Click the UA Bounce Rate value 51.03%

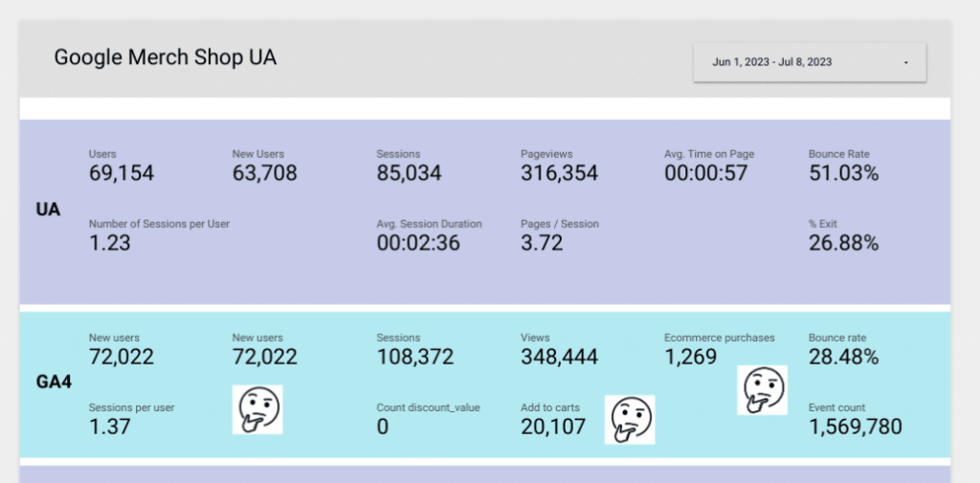tap(844, 174)
